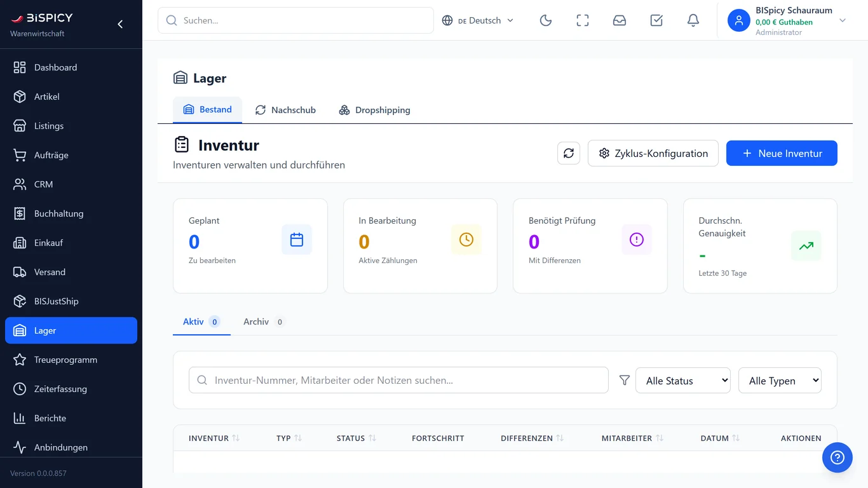Click the Versand truck icon

[x=20, y=272]
